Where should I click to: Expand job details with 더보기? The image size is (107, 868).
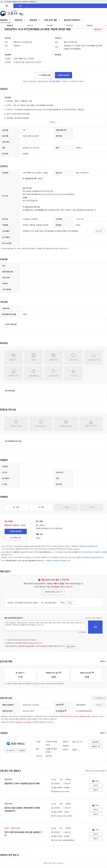coord(53,122)
